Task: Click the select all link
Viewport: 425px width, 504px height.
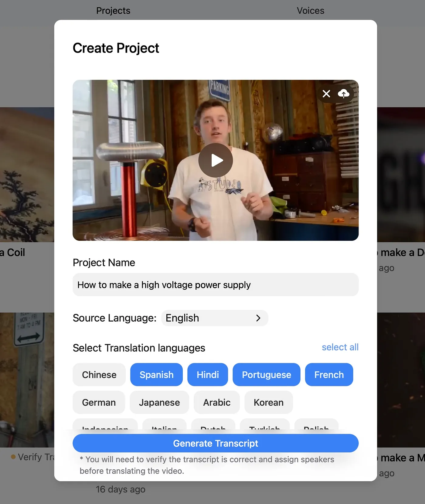Action: tap(340, 347)
